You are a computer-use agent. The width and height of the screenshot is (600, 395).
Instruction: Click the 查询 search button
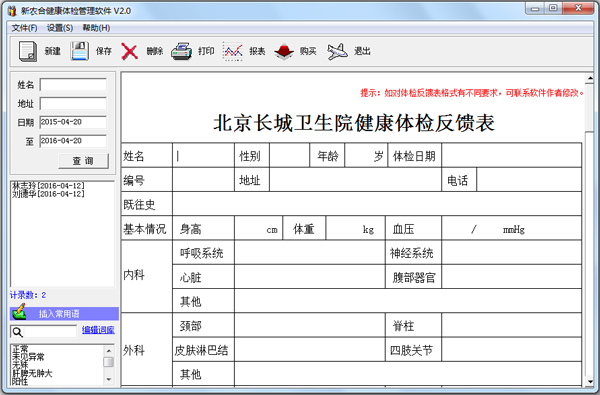(x=83, y=161)
